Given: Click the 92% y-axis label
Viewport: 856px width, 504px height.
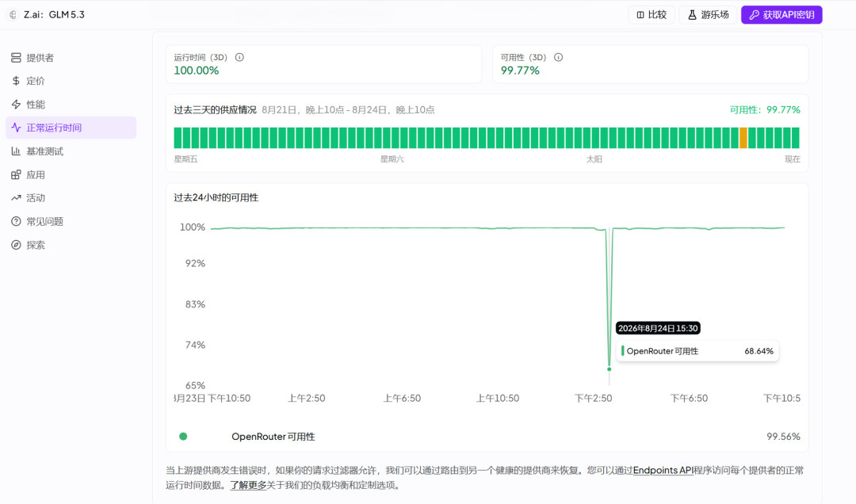Looking at the screenshot, I should (x=195, y=263).
